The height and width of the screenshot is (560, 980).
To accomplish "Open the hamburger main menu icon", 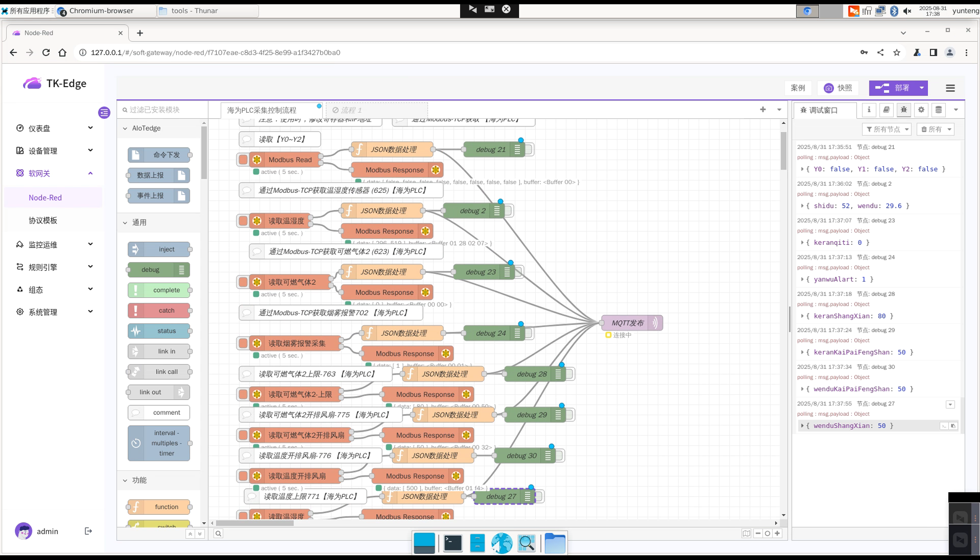I will 950,88.
